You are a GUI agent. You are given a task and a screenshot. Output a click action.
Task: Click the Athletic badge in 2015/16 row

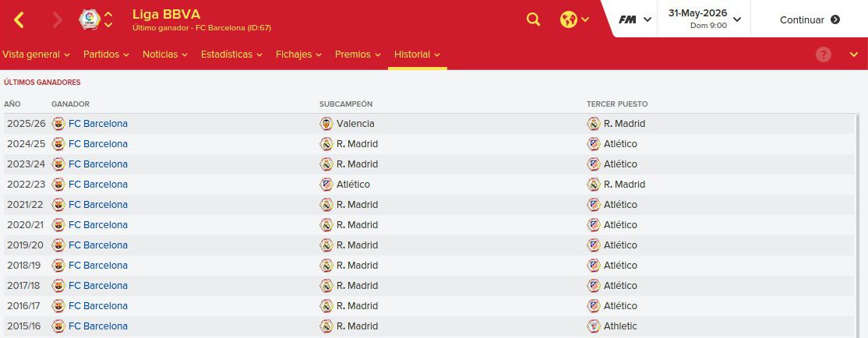click(x=594, y=326)
